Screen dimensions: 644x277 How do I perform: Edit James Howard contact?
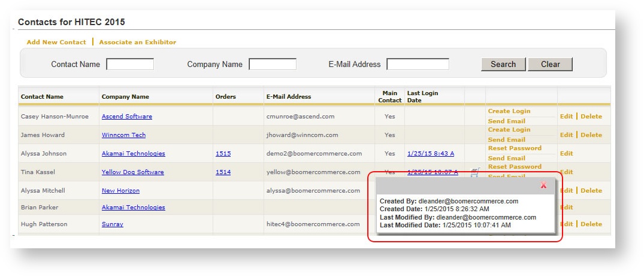[x=566, y=135]
